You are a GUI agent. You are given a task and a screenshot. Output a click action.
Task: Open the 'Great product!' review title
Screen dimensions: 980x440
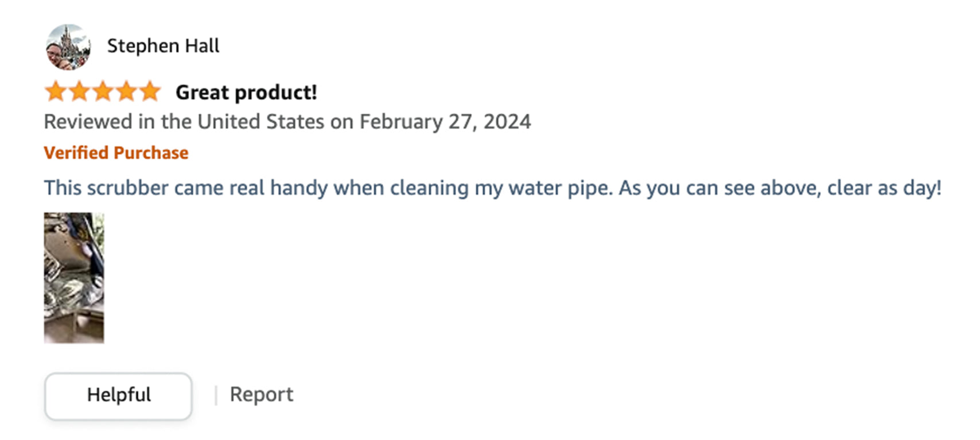(x=246, y=92)
